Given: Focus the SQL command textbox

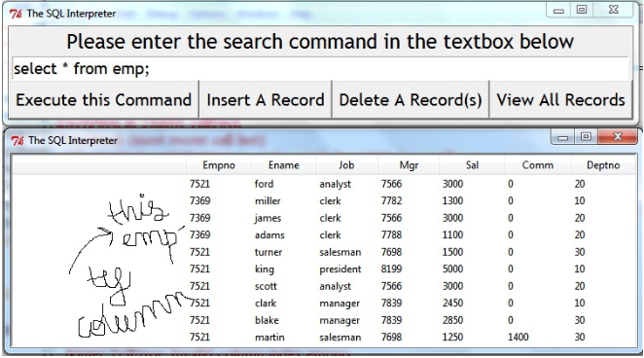Looking at the screenshot, I should [320, 68].
